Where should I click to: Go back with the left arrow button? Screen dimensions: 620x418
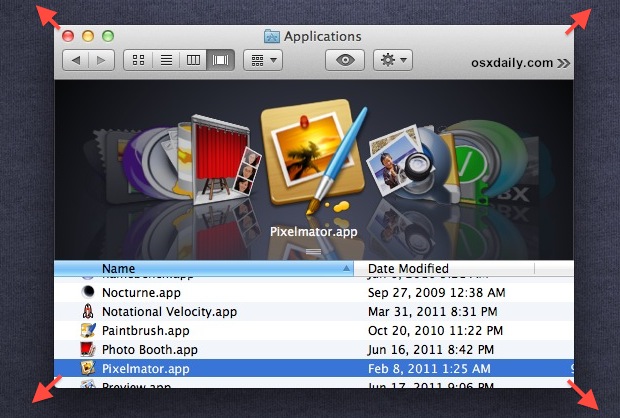pyautogui.click(x=76, y=60)
